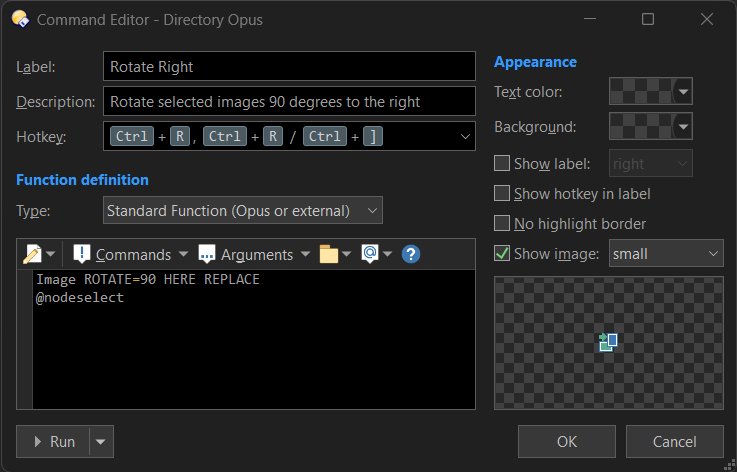Click the 'Function definition' heading
Viewport: 737px width, 472px height.
82,180
